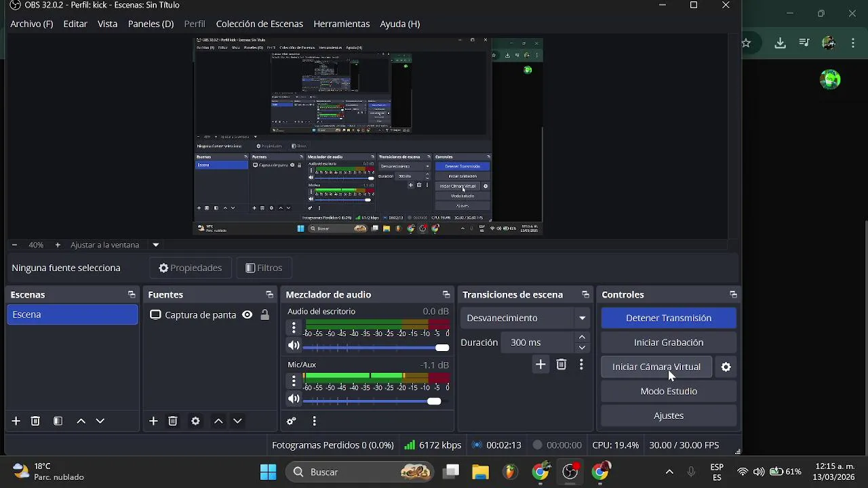Open Herramientas menu

(342, 24)
